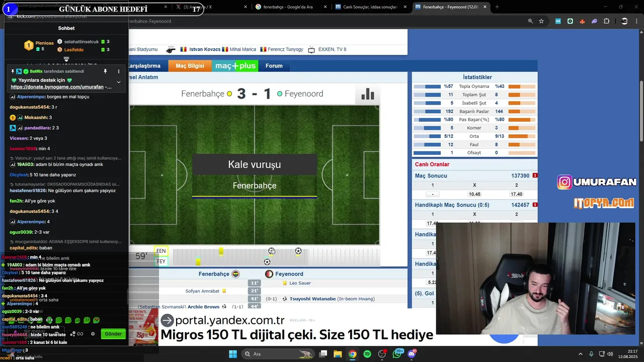The height and width of the screenshot is (362, 644).
Task: Open WhatsApp from the taskbar
Action: pos(397,354)
